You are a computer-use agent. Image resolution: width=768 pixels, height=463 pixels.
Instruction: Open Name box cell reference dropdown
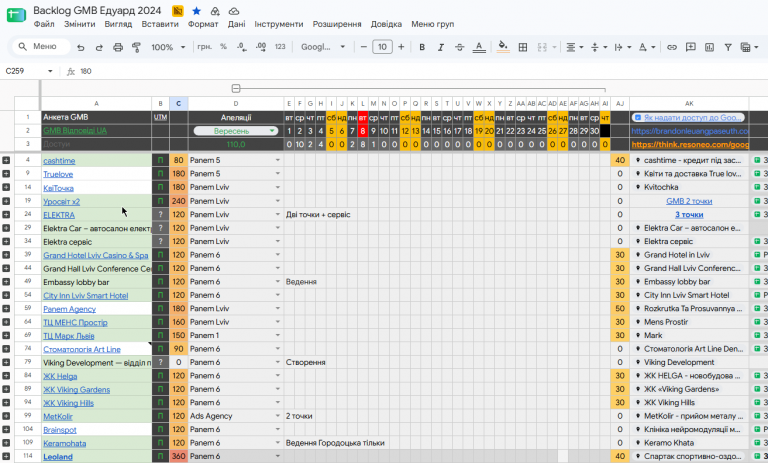click(x=50, y=71)
